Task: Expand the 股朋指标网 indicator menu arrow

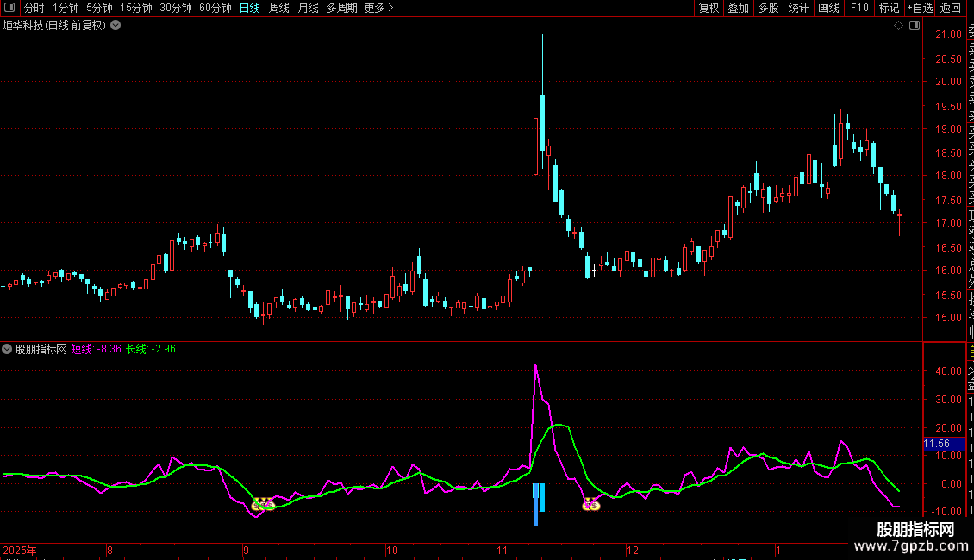Action: (8, 350)
